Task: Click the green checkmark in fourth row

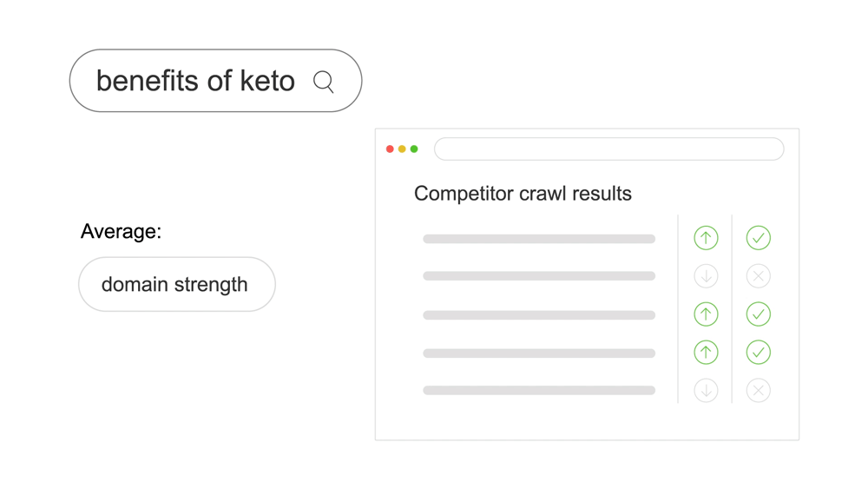Action: click(759, 353)
